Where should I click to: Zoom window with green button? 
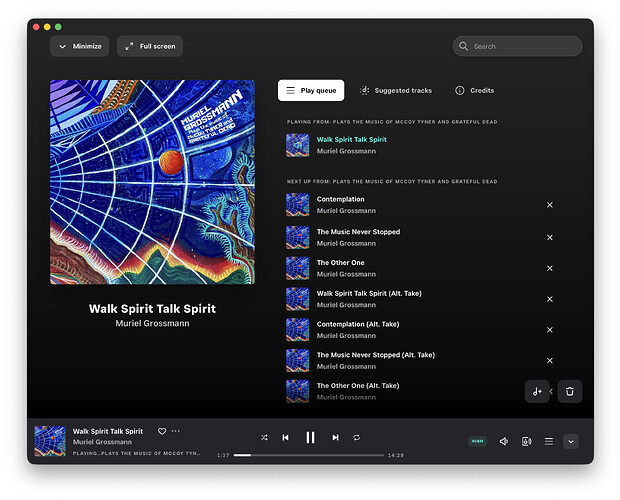pyautogui.click(x=58, y=27)
